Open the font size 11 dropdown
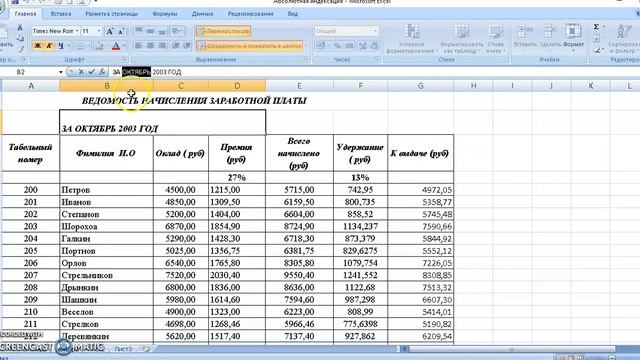Viewport: 640px width, 360px height. 98,31
